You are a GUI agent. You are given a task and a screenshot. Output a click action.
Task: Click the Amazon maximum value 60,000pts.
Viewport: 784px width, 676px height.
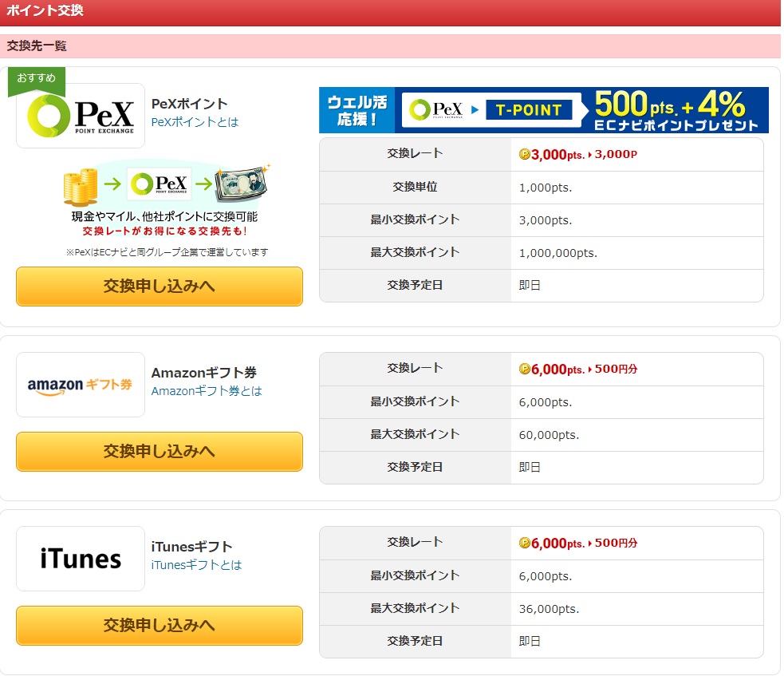[549, 435]
